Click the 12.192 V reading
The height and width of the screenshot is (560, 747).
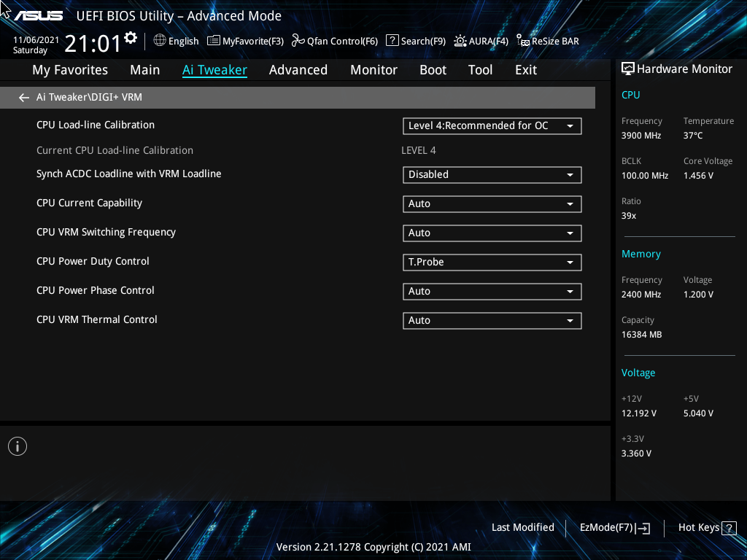pyautogui.click(x=638, y=413)
